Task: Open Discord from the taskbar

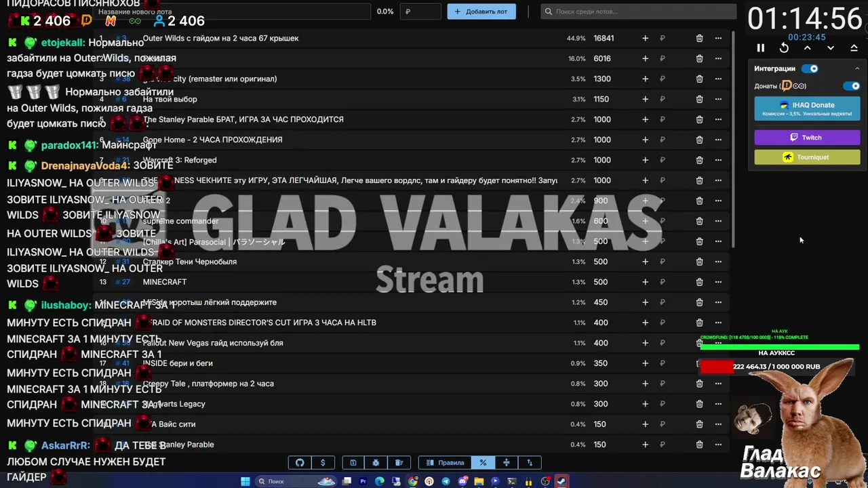Action: [x=462, y=481]
